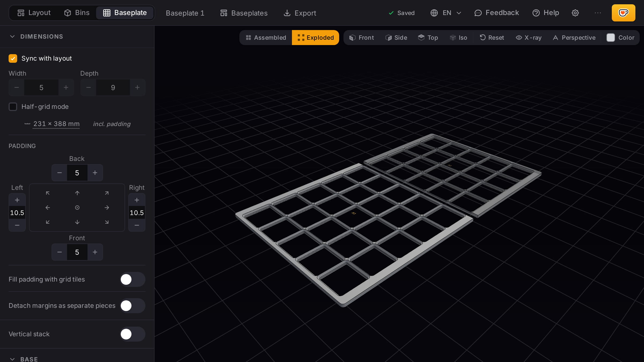
Task: Select bottom-left padding anchor arrow
Action: coord(48,222)
